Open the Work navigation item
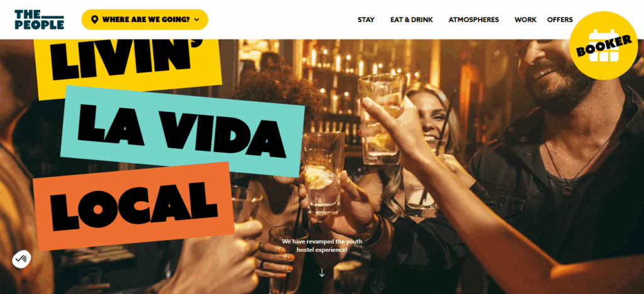 (525, 19)
